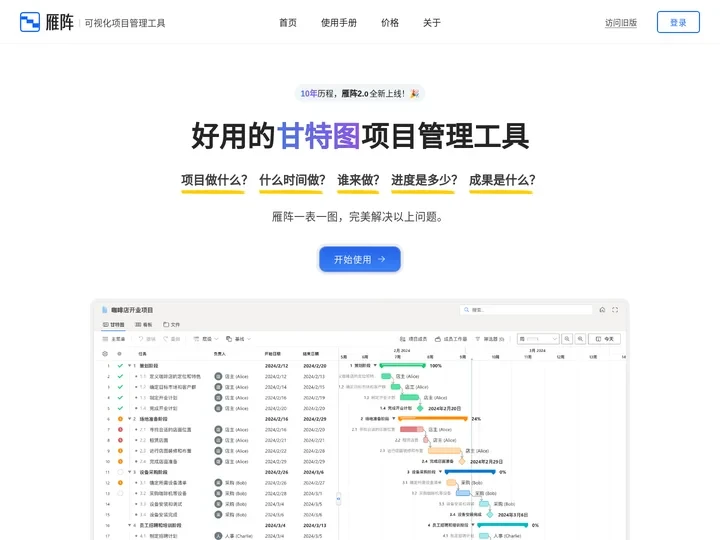Click orange status icon on row 9
Screen dimensions: 720x540
point(120,451)
